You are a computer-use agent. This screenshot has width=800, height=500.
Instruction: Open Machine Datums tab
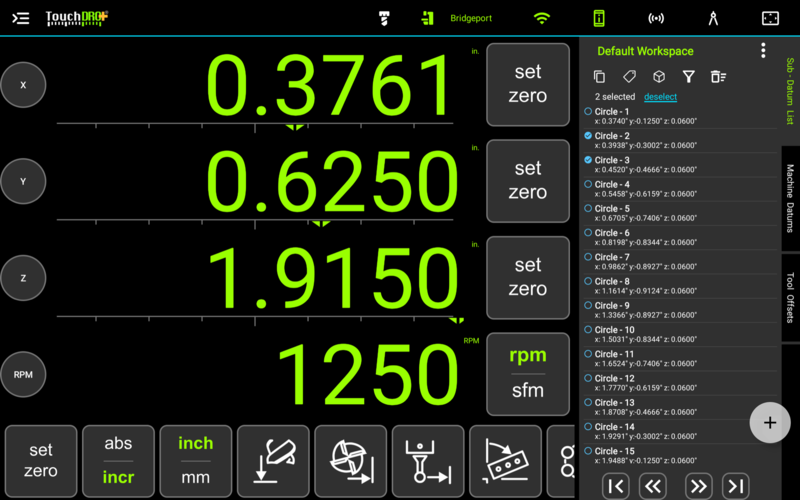point(790,198)
